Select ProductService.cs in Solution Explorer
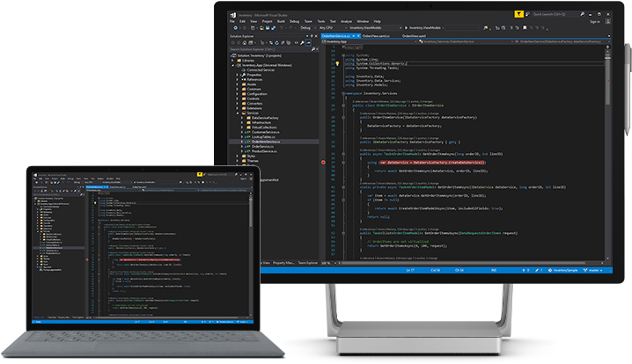The height and width of the screenshot is (364, 632). [x=264, y=151]
